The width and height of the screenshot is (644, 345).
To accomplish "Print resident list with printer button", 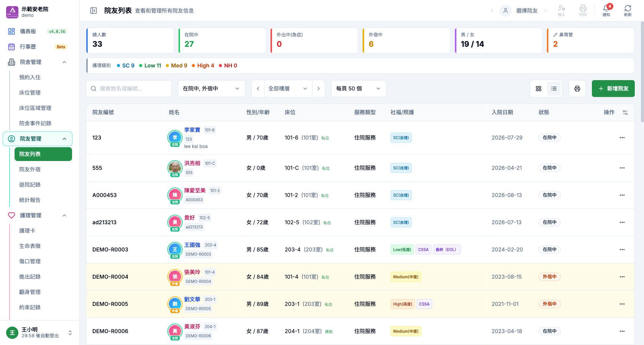I will point(577,89).
